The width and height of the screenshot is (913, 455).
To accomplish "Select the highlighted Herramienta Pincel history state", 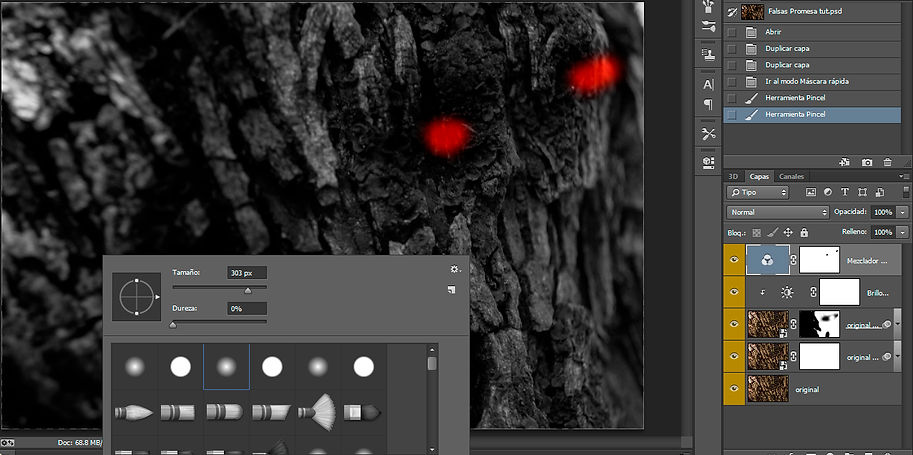I will (x=811, y=114).
